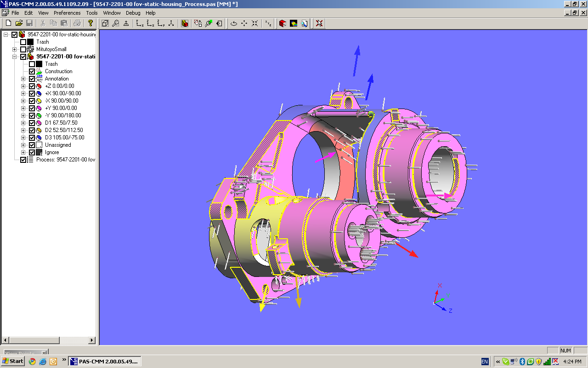The width and height of the screenshot is (588, 368).
Task: Select the Ignore tree item label
Action: [x=52, y=152]
